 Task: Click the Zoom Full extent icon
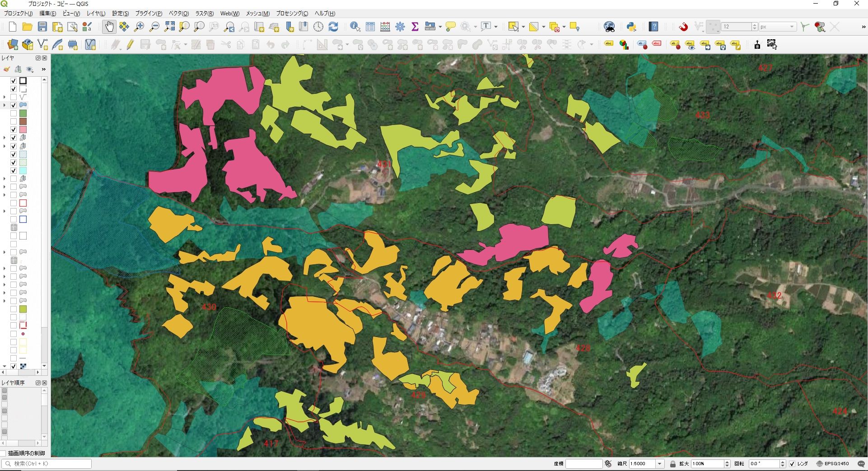point(169,27)
